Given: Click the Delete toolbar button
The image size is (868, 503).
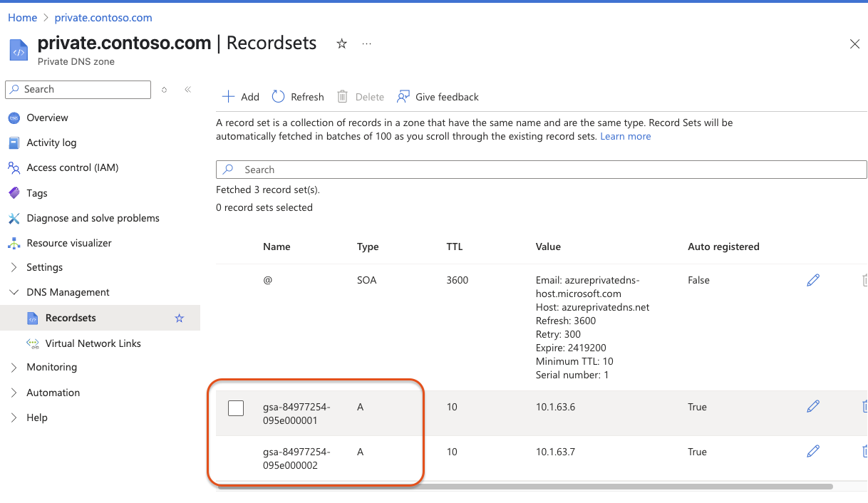Looking at the screenshot, I should pos(361,97).
